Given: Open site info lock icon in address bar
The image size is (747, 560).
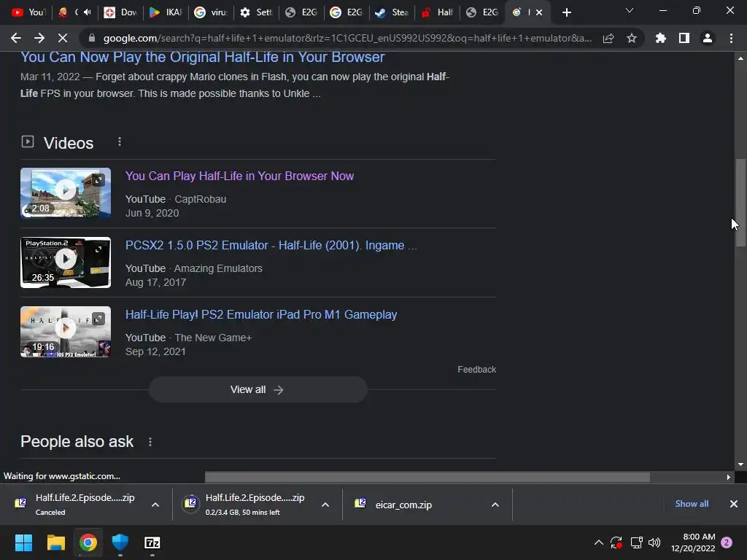Looking at the screenshot, I should (92, 38).
